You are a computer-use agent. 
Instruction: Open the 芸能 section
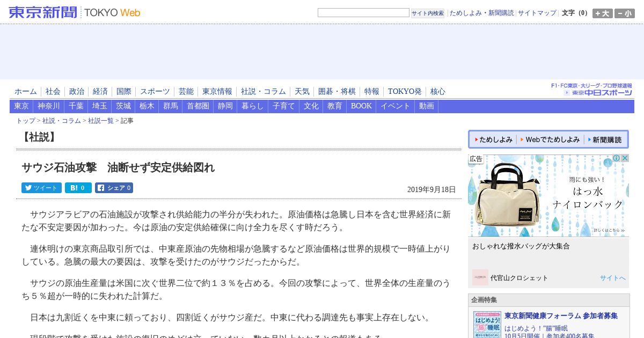pos(186,92)
